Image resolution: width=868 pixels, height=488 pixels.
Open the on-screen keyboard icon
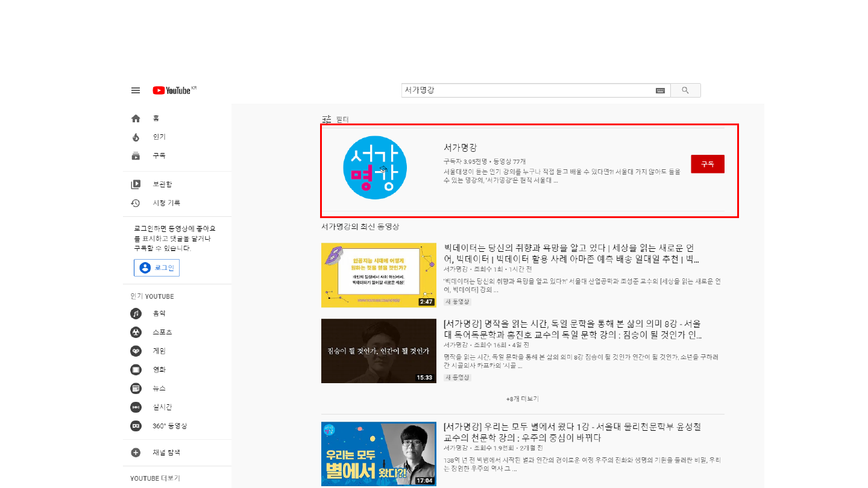pos(660,90)
